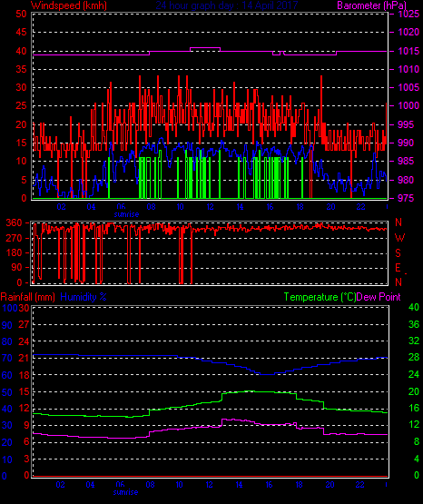Click the E compass letter on direction chart

(x=398, y=268)
